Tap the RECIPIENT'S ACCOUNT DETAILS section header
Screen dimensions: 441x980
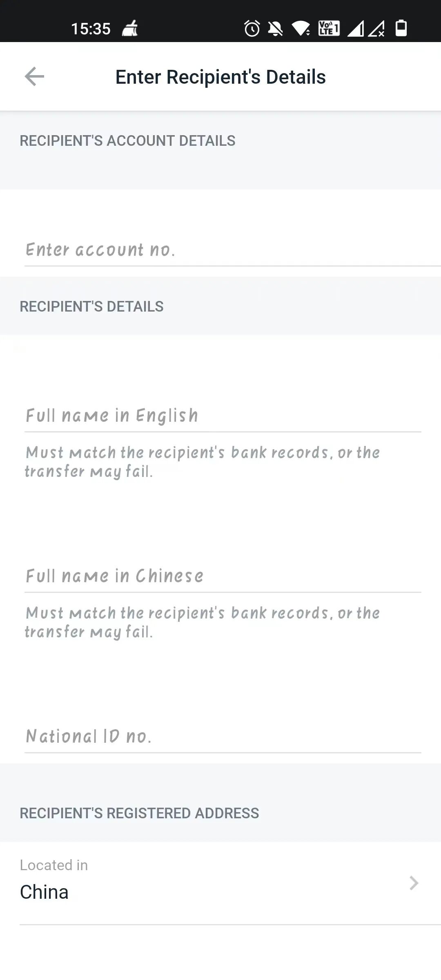click(x=127, y=140)
